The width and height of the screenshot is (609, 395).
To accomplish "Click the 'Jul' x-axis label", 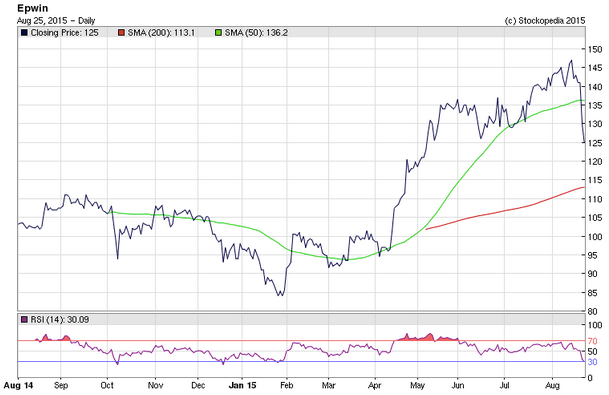I will (505, 385).
